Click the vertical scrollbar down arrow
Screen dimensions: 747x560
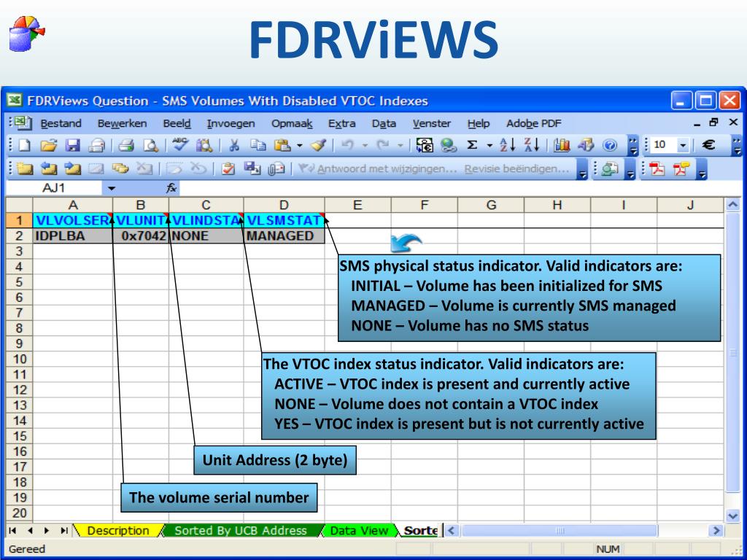732,515
